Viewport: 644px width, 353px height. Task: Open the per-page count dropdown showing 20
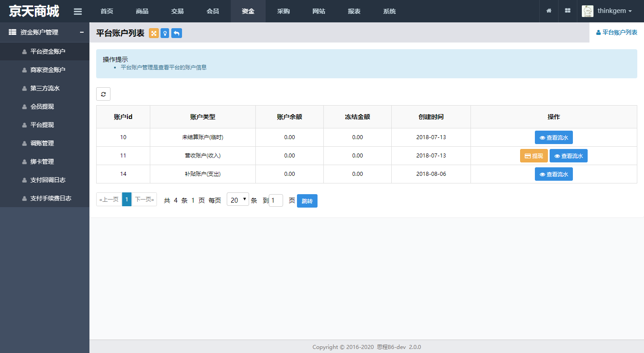pyautogui.click(x=238, y=200)
